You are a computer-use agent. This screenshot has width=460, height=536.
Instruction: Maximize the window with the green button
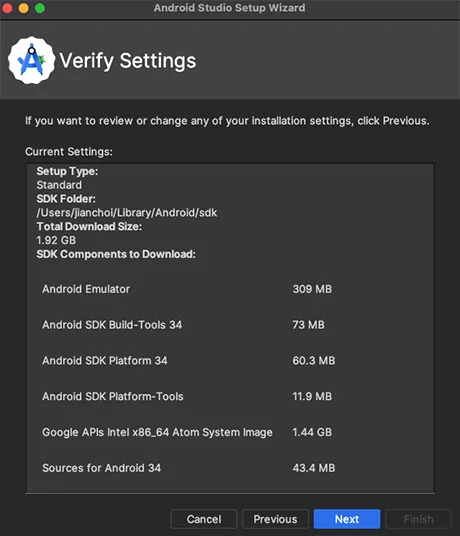(x=40, y=8)
